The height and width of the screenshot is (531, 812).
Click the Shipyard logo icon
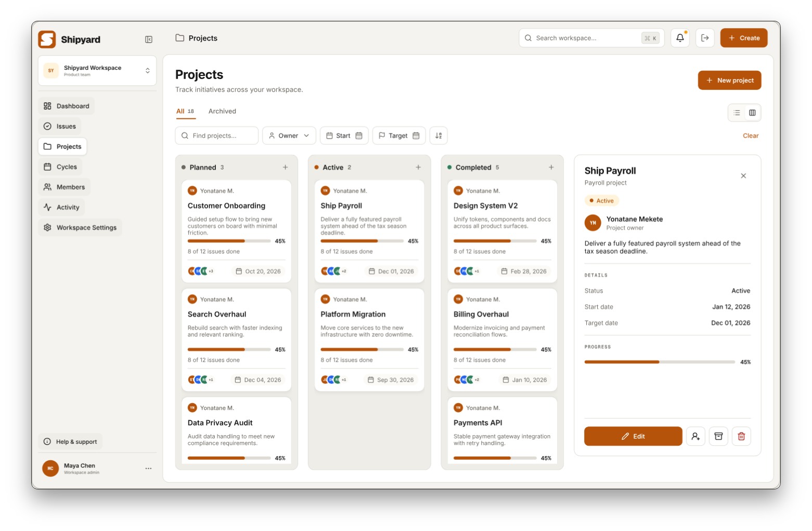click(x=47, y=40)
